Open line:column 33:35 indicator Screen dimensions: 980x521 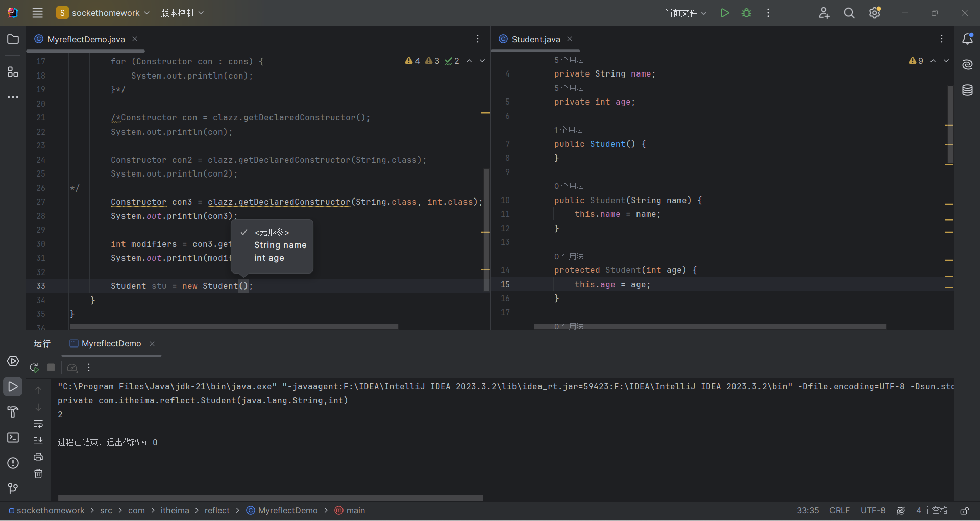807,511
